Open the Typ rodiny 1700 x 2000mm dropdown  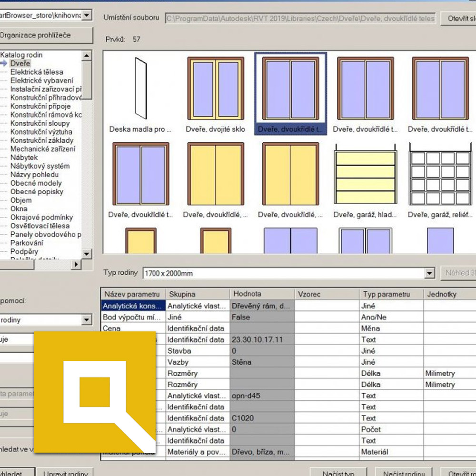pos(429,273)
